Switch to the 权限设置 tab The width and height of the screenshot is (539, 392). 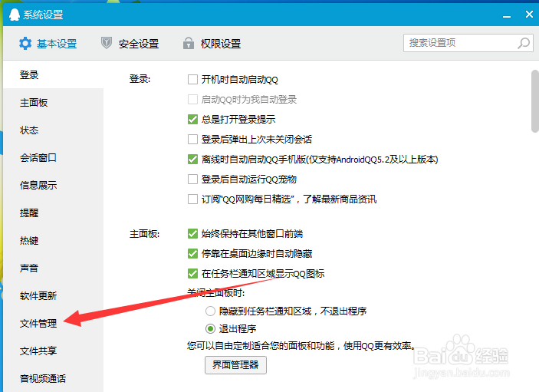coord(212,44)
